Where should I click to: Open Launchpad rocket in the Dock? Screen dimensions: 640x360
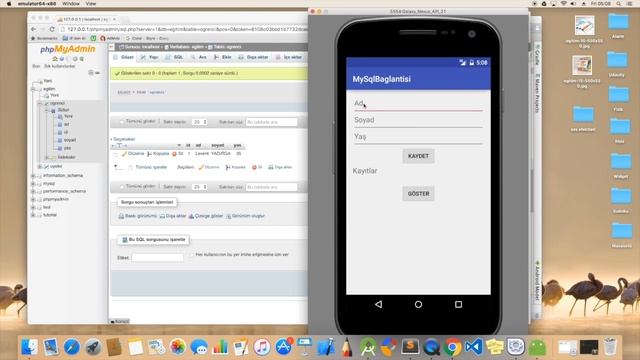pyautogui.click(x=93, y=347)
